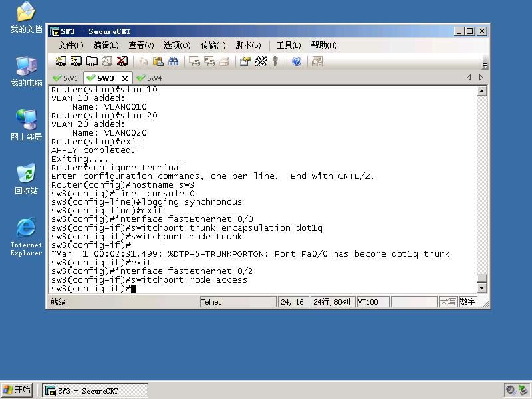532x399 pixels.
Task: Switch to the SW1 session tab
Action: tap(66, 78)
